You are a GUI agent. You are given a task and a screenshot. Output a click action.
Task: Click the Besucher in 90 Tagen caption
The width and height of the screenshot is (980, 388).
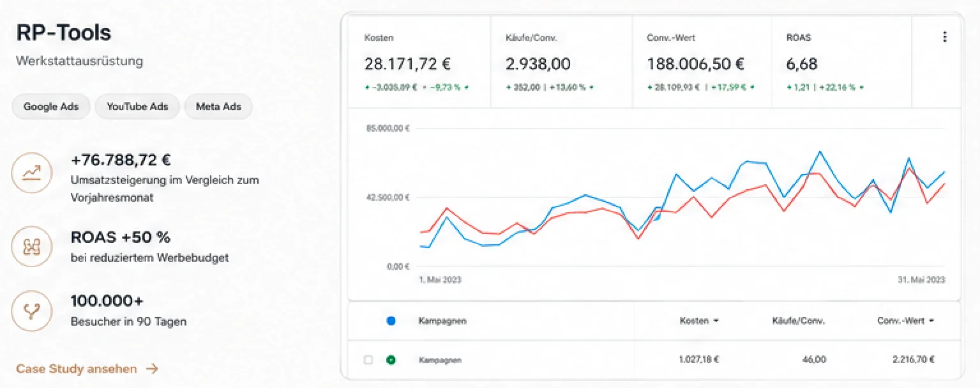point(128,322)
